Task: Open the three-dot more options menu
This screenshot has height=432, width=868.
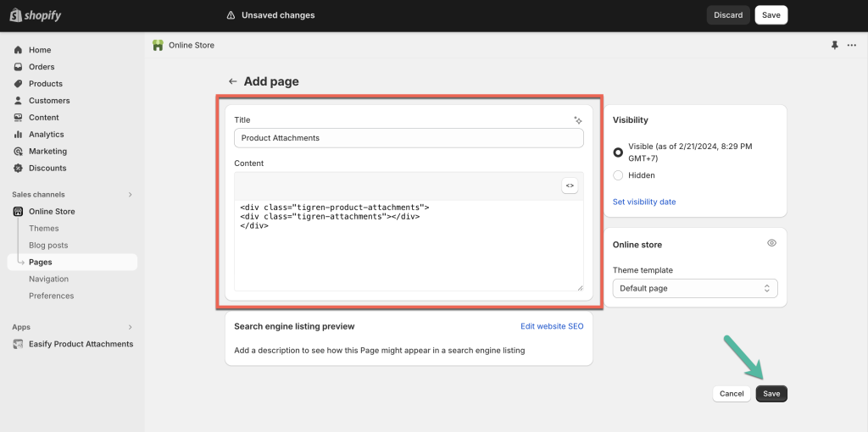Action: coord(852,46)
